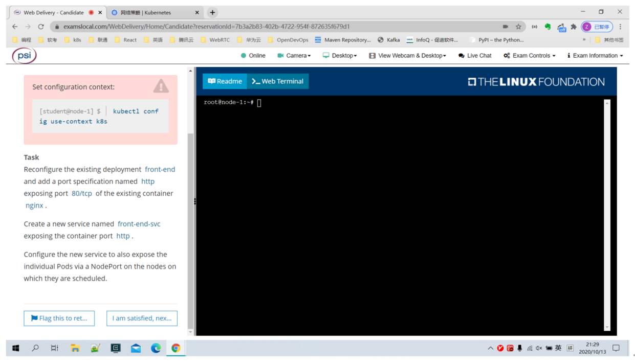The width and height of the screenshot is (635, 364).
Task: Open the InfoQ bookmark
Action: [432, 40]
